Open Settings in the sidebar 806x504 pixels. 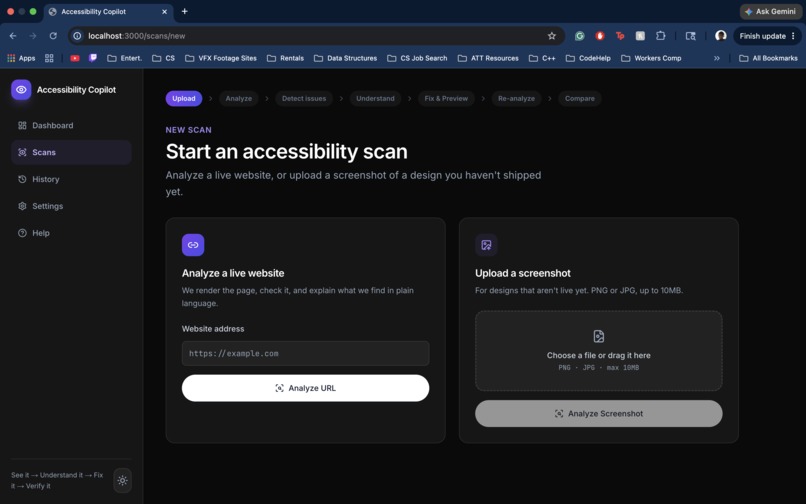71,206
